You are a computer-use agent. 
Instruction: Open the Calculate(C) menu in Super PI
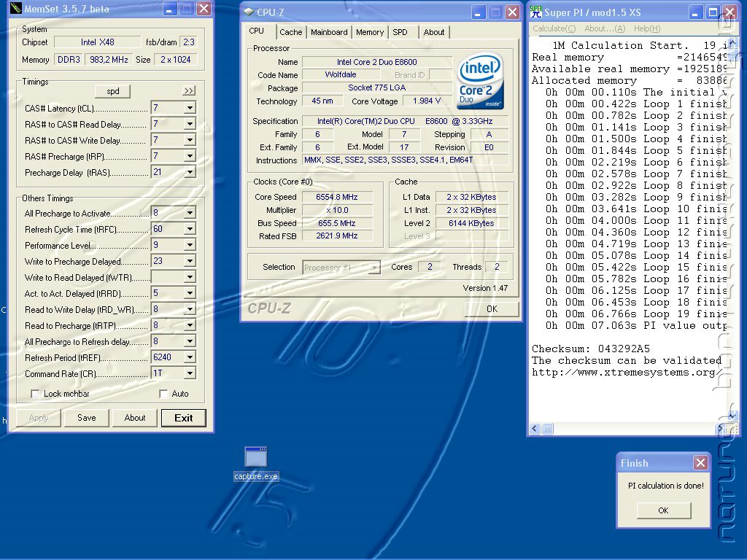pos(554,28)
